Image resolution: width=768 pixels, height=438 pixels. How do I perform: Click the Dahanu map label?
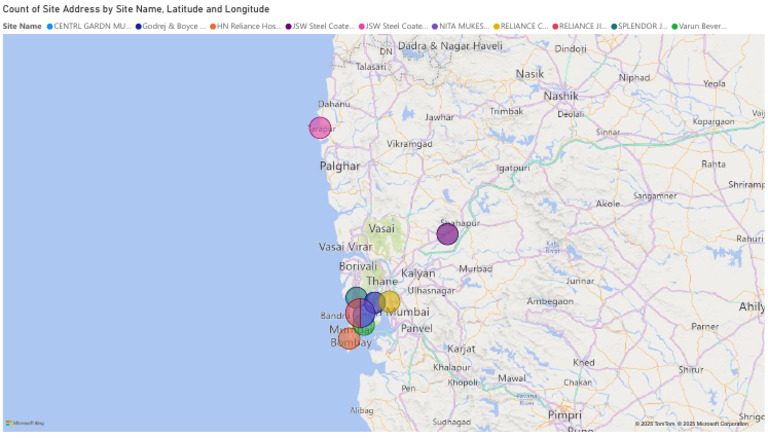(x=334, y=104)
